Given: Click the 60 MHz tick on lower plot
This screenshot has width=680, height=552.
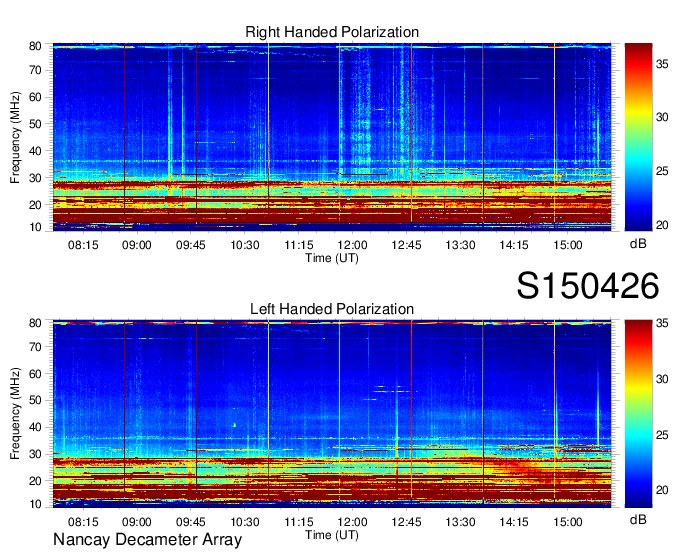Looking at the screenshot, I should point(35,373).
